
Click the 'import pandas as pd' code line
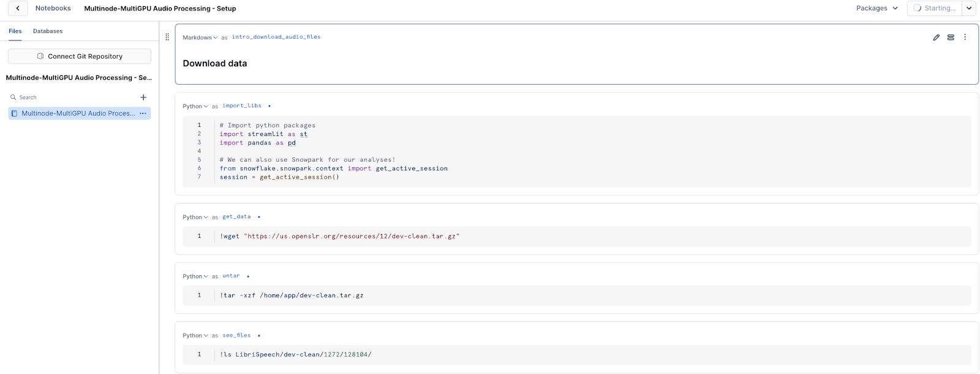point(257,143)
